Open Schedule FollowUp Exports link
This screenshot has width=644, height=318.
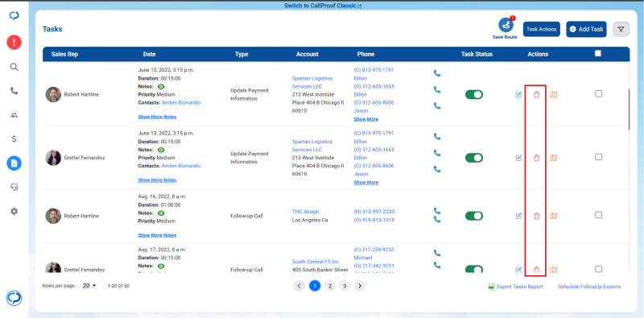point(589,287)
